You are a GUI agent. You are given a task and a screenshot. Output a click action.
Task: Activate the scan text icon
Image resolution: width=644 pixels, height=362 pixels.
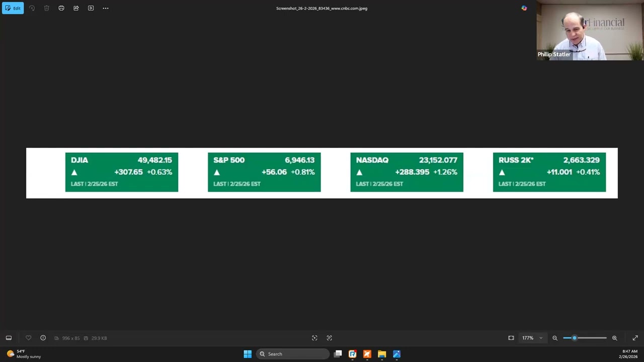[x=330, y=338]
